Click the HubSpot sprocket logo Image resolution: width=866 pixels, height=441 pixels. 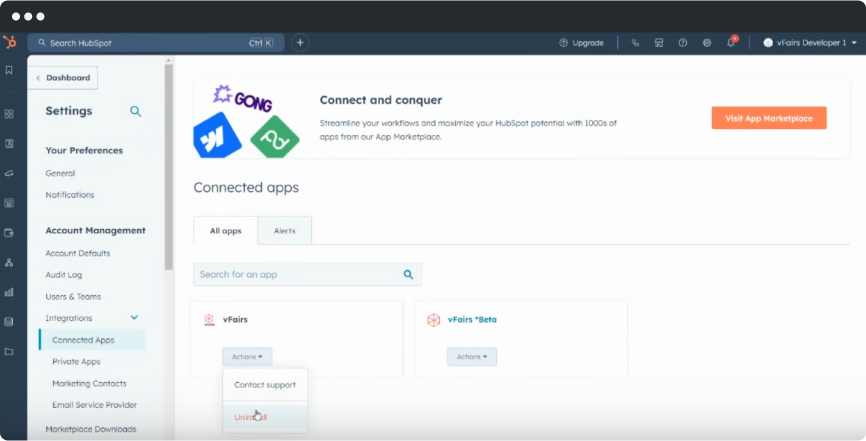[x=9, y=42]
